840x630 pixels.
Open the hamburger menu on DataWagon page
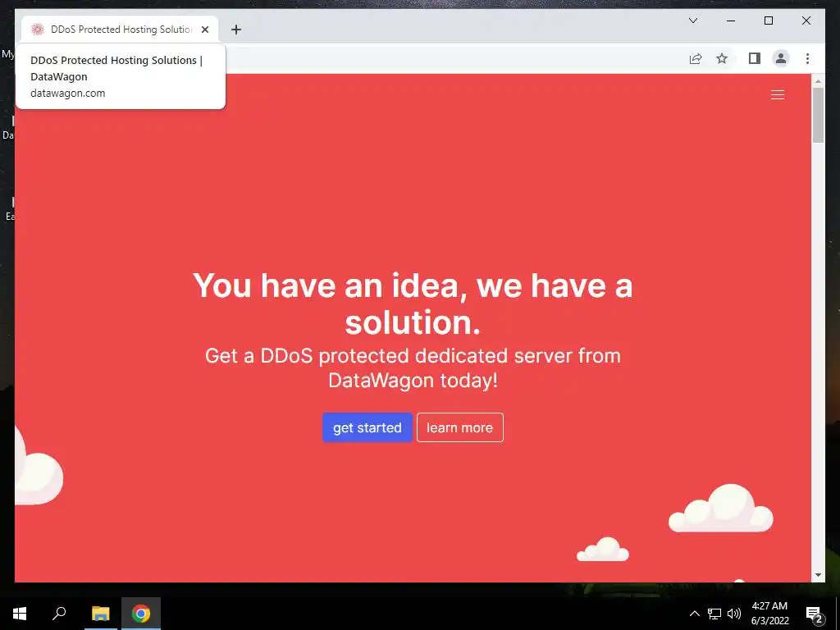click(x=778, y=95)
